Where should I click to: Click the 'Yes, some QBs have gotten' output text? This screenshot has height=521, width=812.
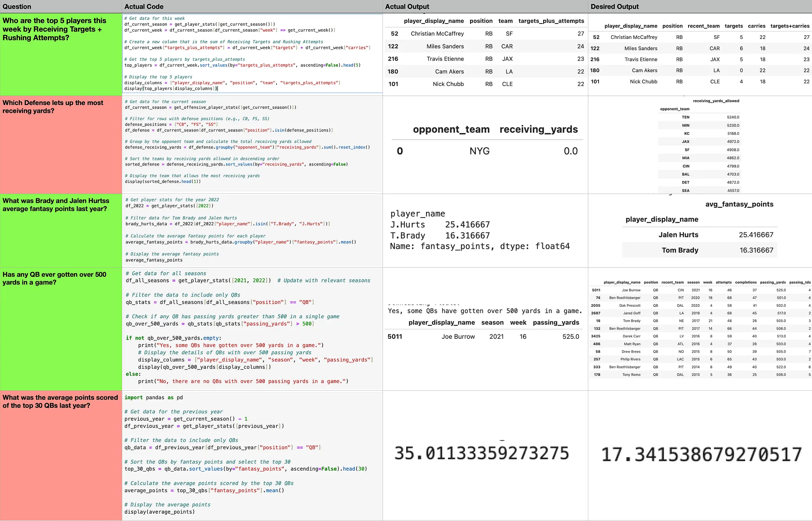point(485,311)
